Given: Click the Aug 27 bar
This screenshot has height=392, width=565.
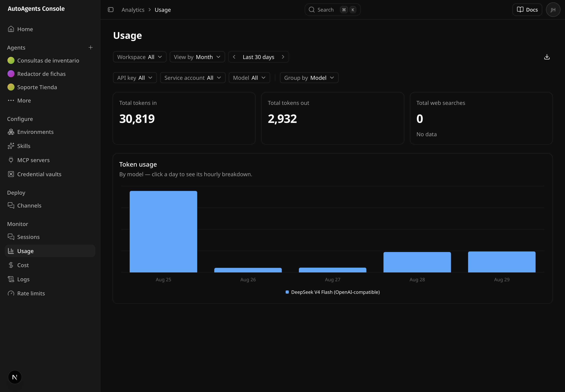Looking at the screenshot, I should (x=332, y=270).
